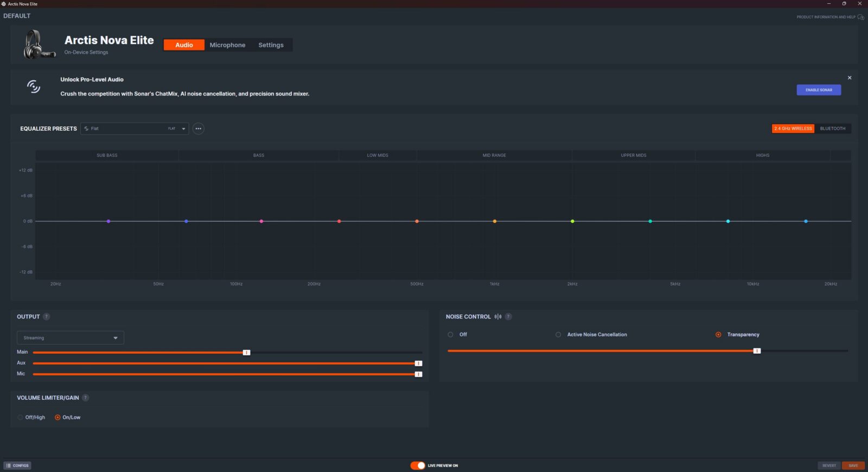Viewport: 868px width, 472px height.
Task: Open Volume Limiter/Gain help icon
Action: coord(85,398)
